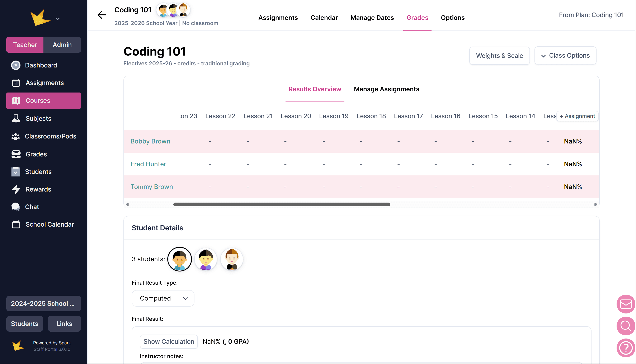Select the second student avatar in details
Screen dimensions: 636x364
pos(206,259)
